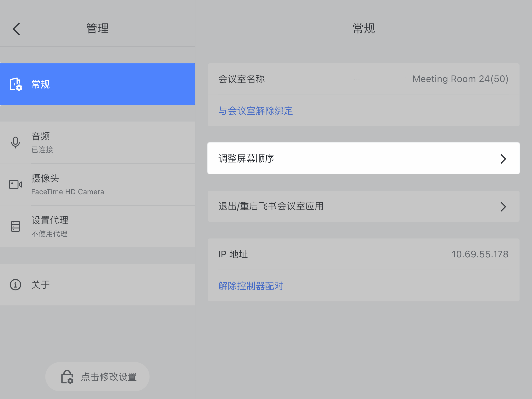Open the 常规 menu item
This screenshot has width=532, height=399.
click(97, 84)
